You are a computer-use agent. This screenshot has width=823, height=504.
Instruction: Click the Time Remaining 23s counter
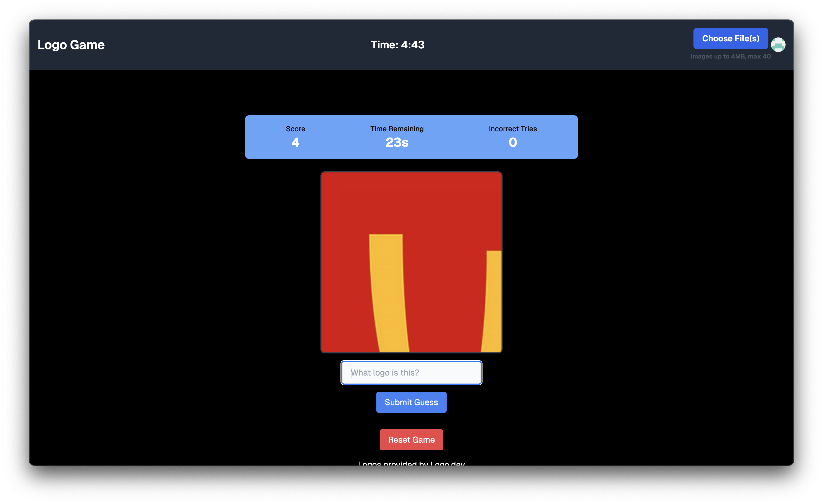(396, 142)
